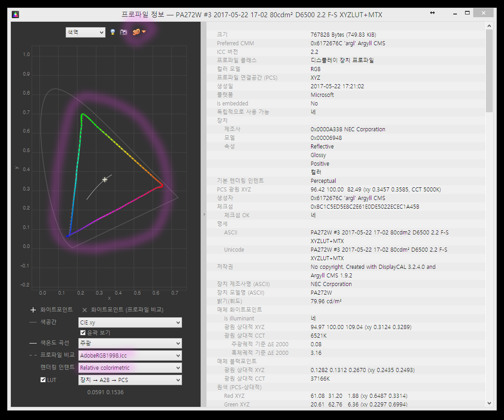Image resolution: width=504 pixels, height=420 pixels.
Task: Click the DisplayCAL icon in title bar
Action: click(15, 14)
